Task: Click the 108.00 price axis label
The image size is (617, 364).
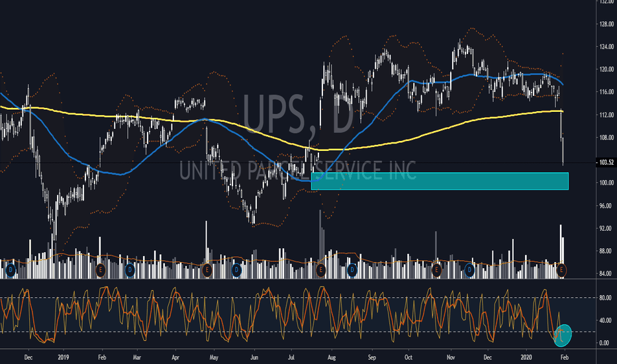Action: coord(606,138)
